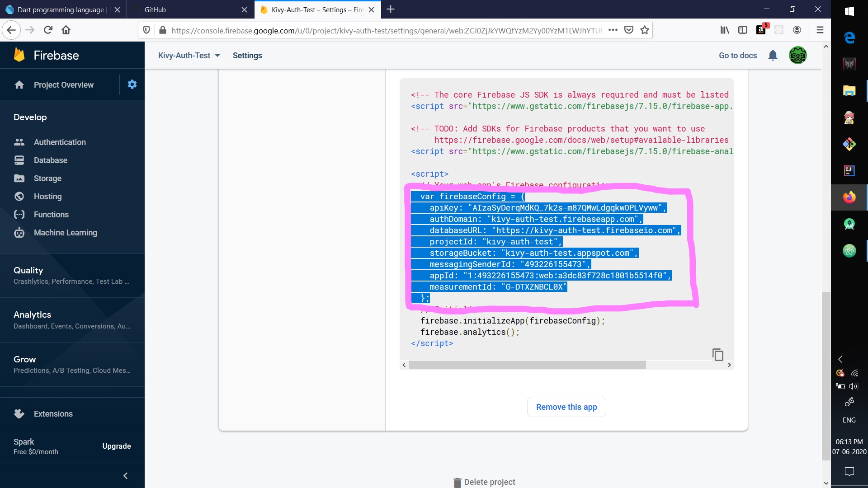Viewport: 868px width, 488px height.
Task: Expand the Analytics section
Action: (32, 314)
